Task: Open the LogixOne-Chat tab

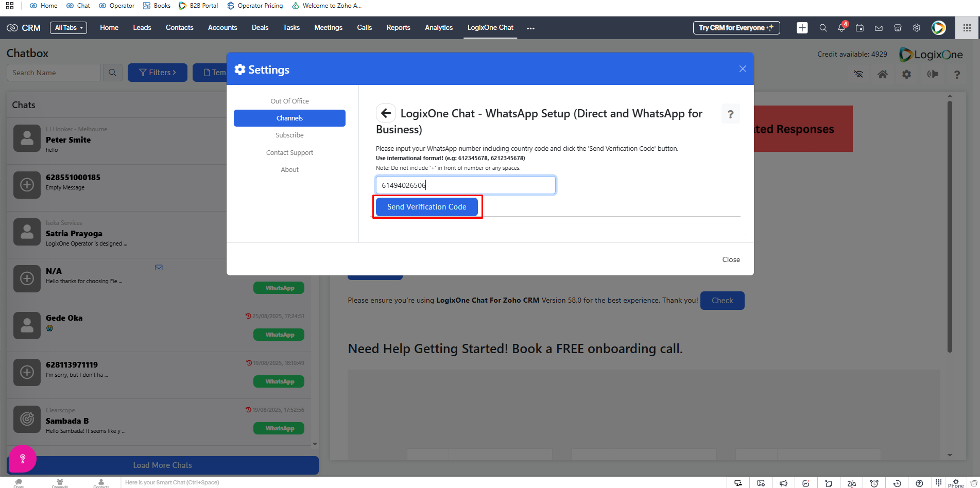Action: click(x=490, y=28)
